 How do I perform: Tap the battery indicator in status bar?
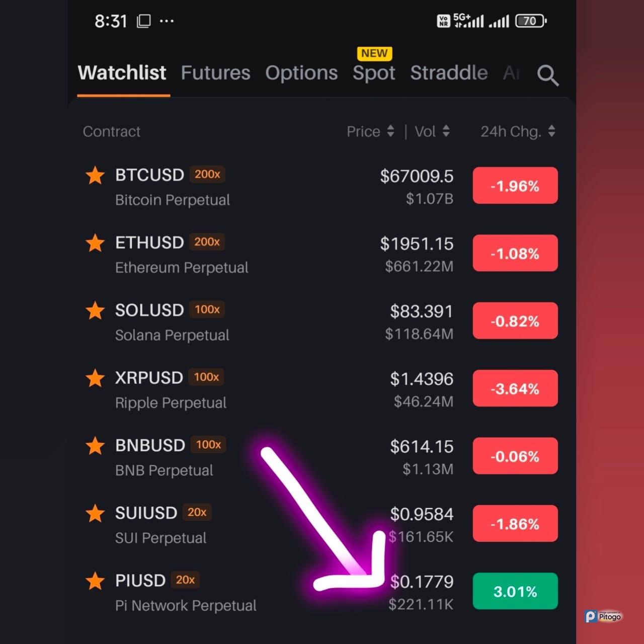531,21
